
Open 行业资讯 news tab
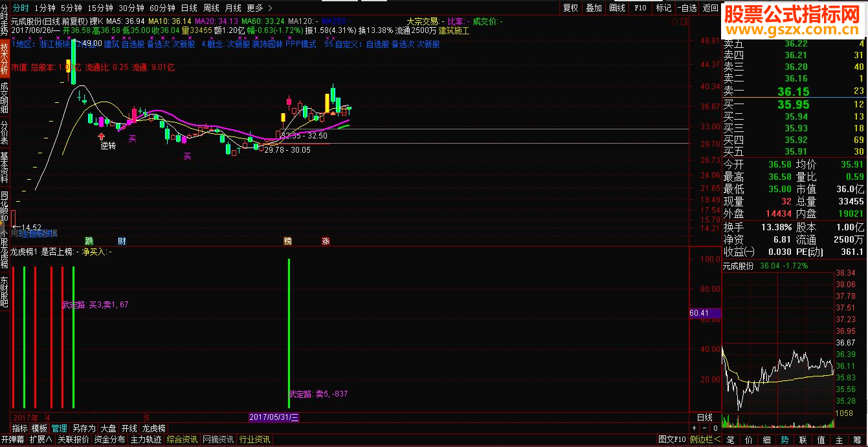[x=255, y=440]
